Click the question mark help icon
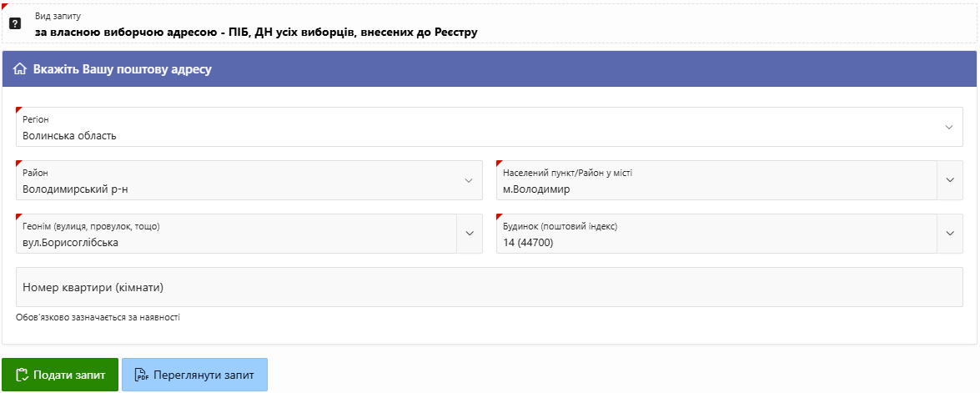Viewport: 980px width, 393px height. (14, 23)
